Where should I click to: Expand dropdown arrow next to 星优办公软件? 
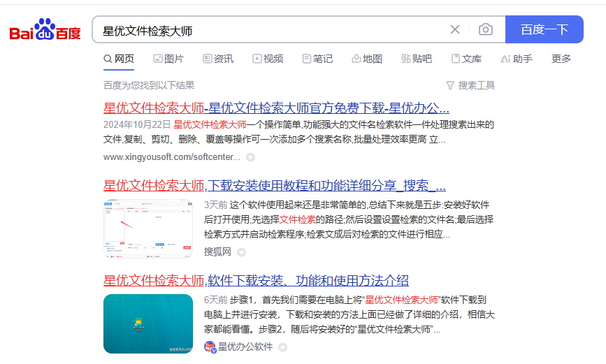pos(283,347)
